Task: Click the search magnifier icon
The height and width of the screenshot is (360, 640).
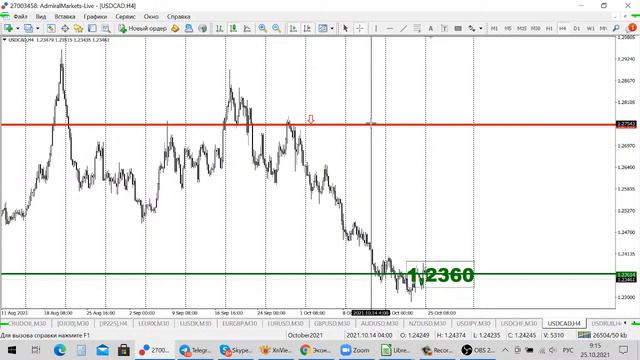Action: click(616, 28)
